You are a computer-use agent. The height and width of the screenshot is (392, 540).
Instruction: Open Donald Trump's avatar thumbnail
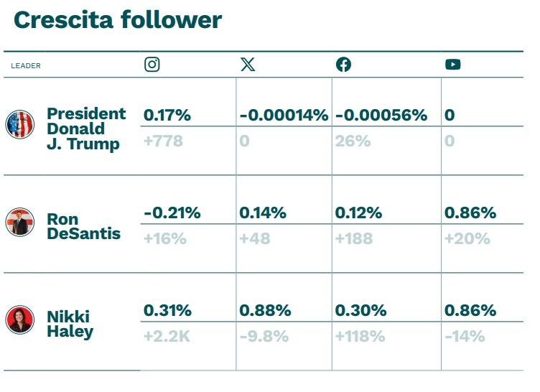[20, 124]
